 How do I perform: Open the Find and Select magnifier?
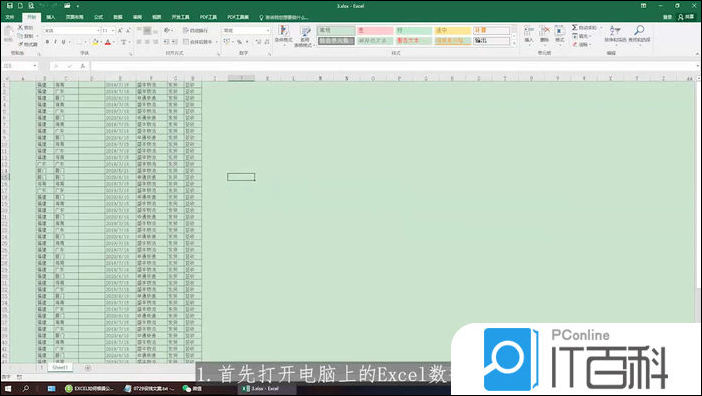(x=639, y=34)
